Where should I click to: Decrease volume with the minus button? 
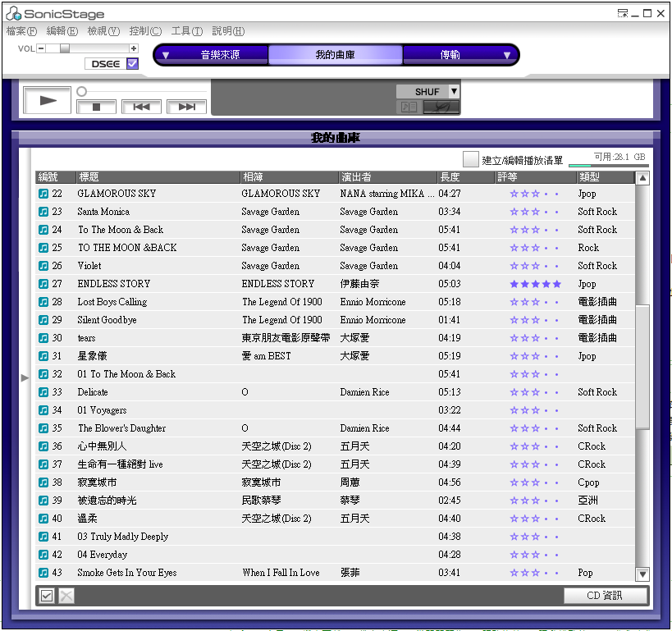tap(41, 48)
